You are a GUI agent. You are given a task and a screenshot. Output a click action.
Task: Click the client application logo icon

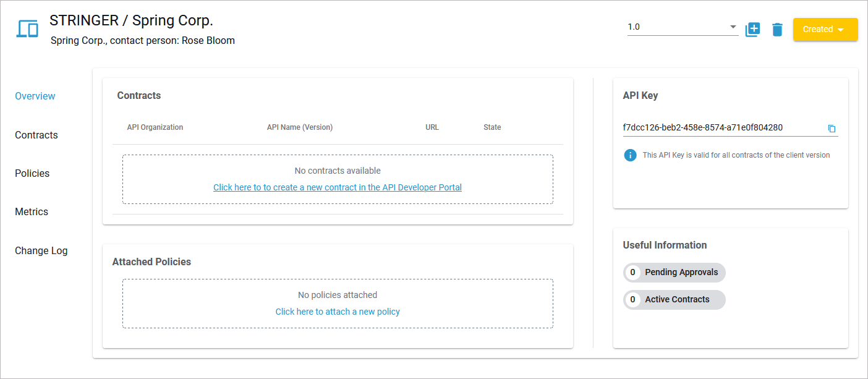pyautogui.click(x=26, y=28)
